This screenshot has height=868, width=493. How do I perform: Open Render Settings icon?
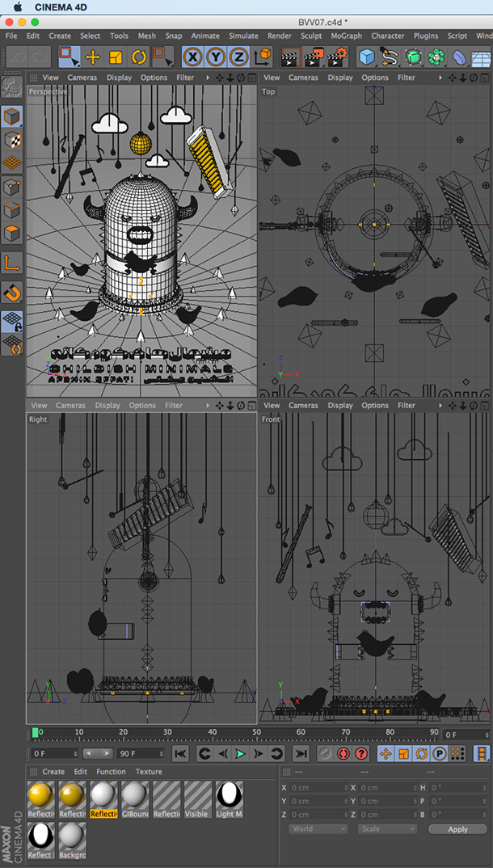click(337, 57)
